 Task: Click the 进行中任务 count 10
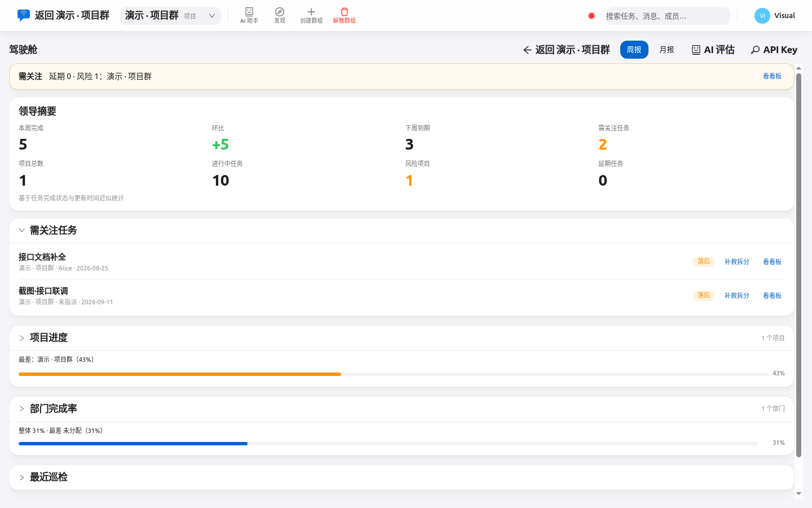pos(220,181)
